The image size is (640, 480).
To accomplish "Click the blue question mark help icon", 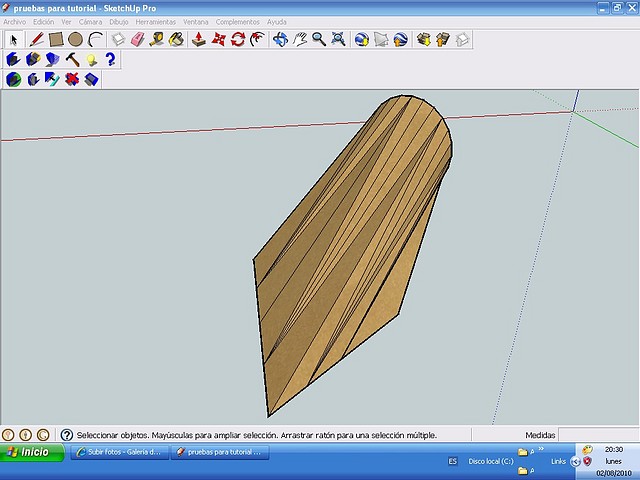I will pyautogui.click(x=111, y=60).
